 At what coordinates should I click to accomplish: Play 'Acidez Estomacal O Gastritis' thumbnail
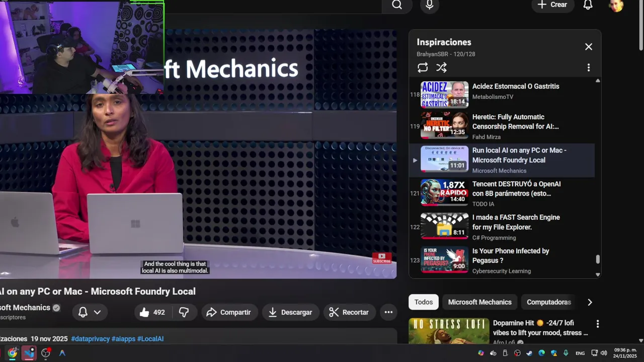click(x=444, y=95)
